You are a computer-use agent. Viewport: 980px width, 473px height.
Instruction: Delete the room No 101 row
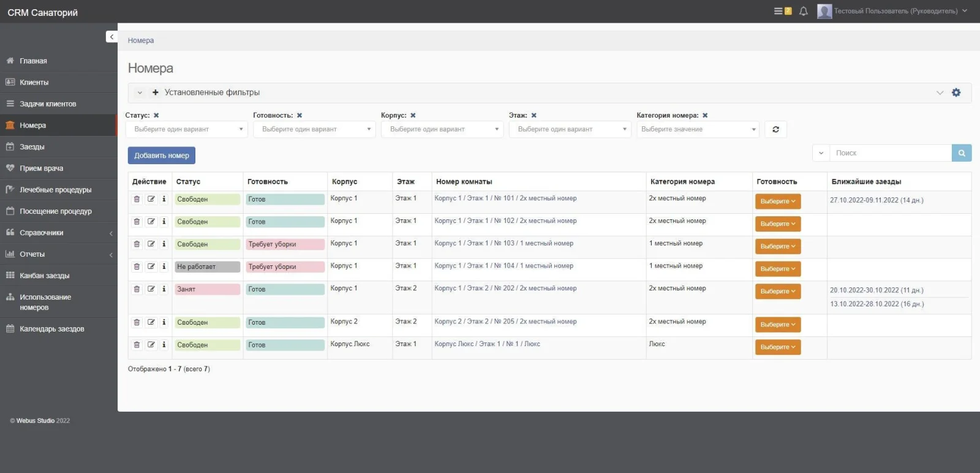tap(137, 199)
